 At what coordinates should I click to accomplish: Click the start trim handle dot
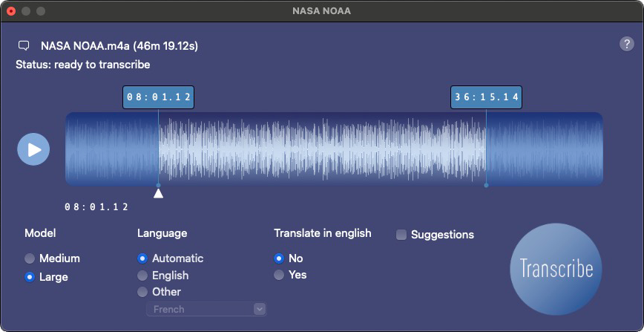pos(158,185)
